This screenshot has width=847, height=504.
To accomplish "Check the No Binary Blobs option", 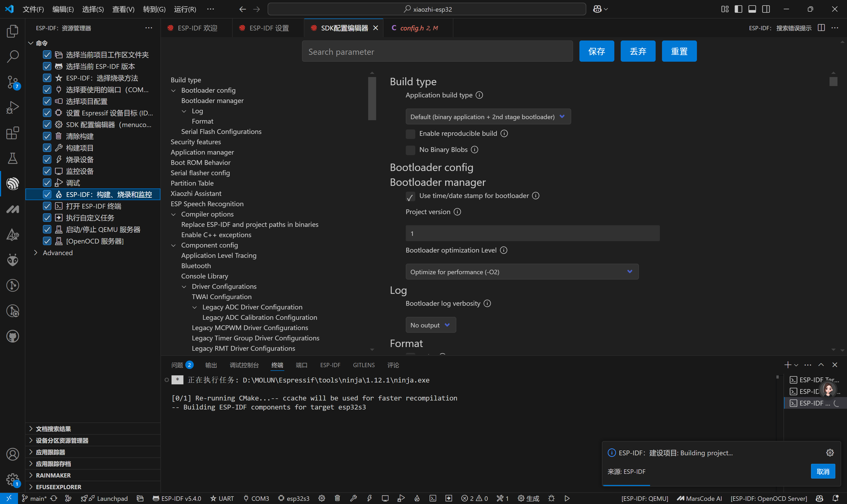I will pos(410,150).
